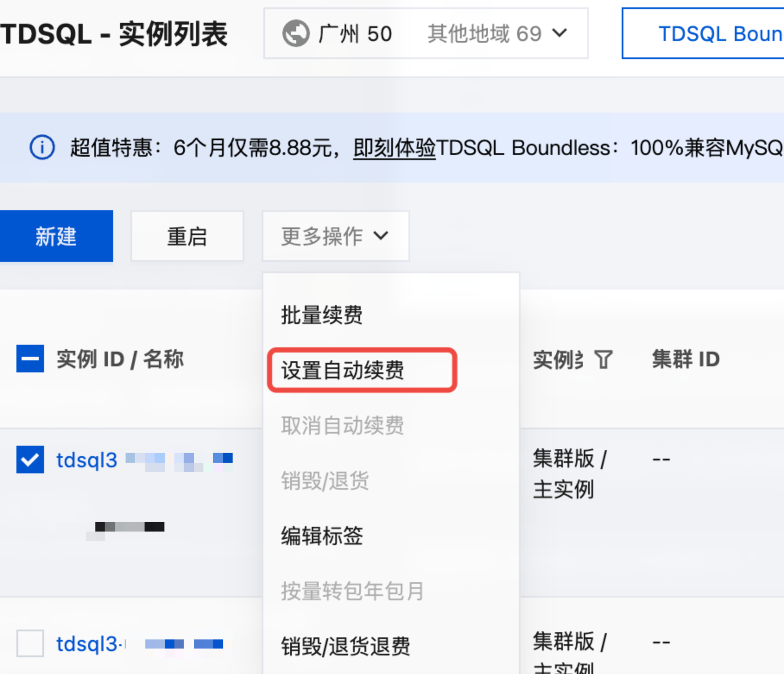The image size is (784, 674).
Task: Expand the 其他地域 69 region dropdown
Action: pos(497,33)
